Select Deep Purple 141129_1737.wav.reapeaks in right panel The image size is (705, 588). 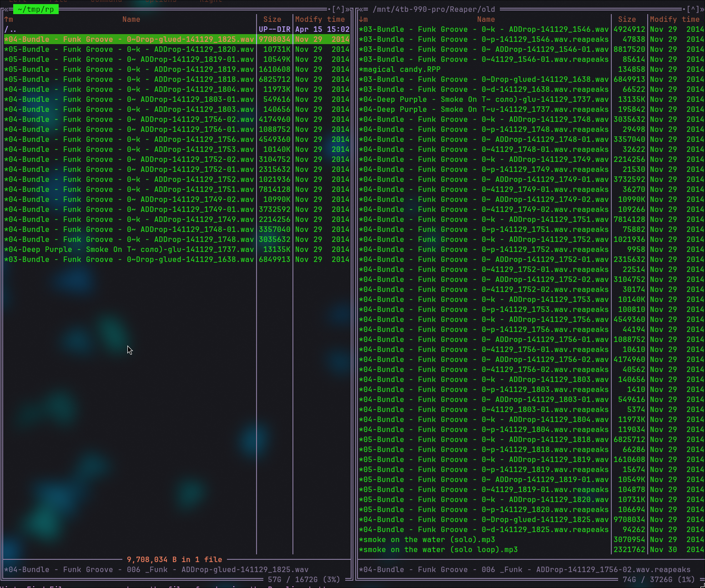coord(532,109)
